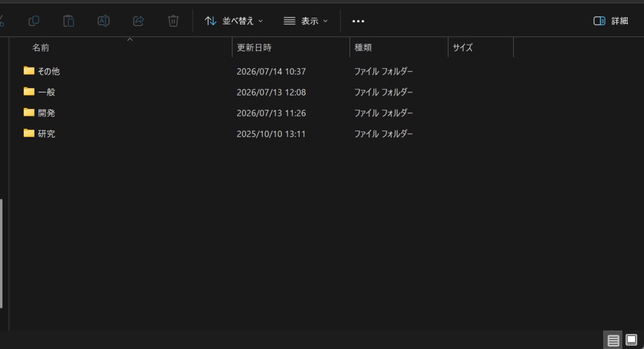The width and height of the screenshot is (644, 349).
Task: Switch to large thumbnails view icon
Action: 631,340
